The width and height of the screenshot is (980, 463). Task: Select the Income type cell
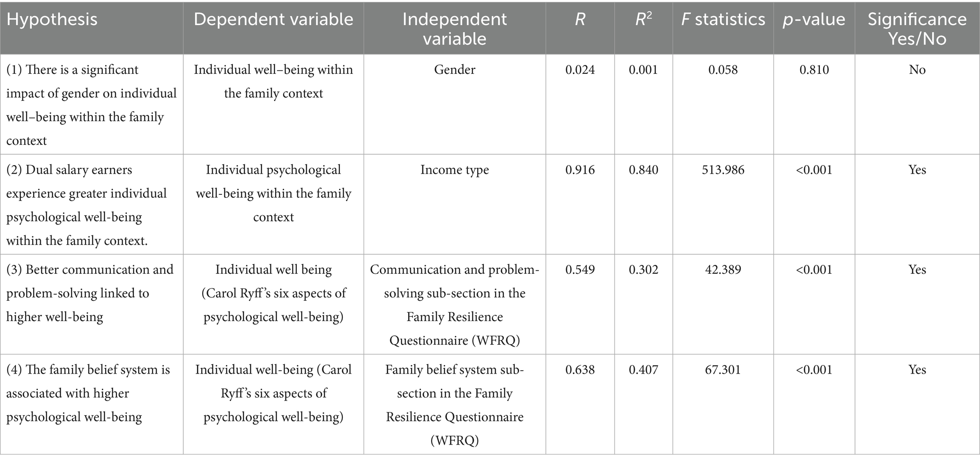pos(454,170)
